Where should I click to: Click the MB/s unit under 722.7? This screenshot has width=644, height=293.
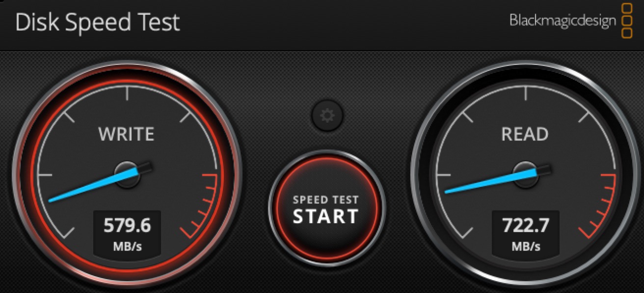point(525,246)
